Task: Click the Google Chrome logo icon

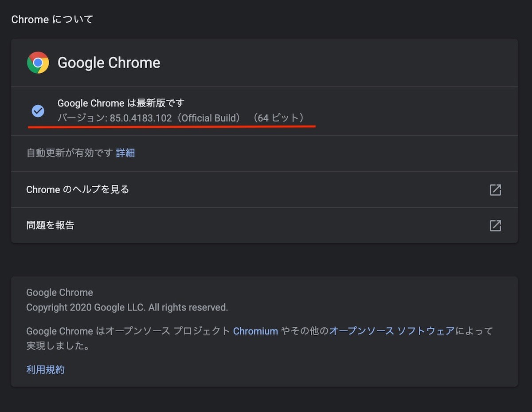Action: (38, 63)
